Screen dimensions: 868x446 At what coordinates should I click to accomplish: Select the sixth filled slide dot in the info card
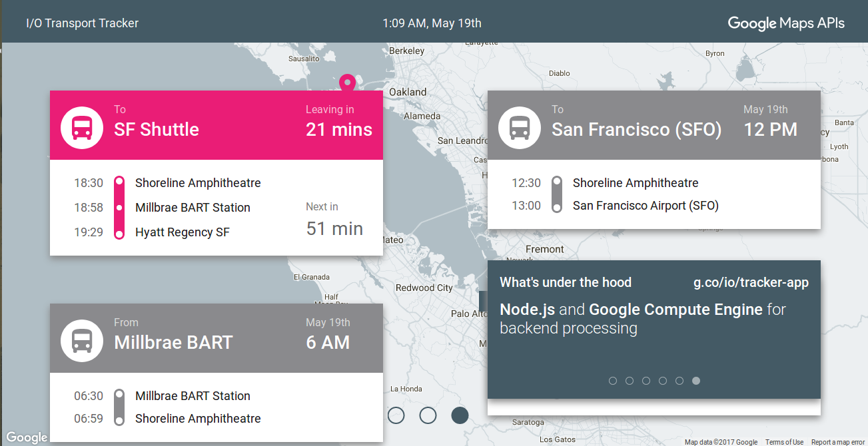696,381
